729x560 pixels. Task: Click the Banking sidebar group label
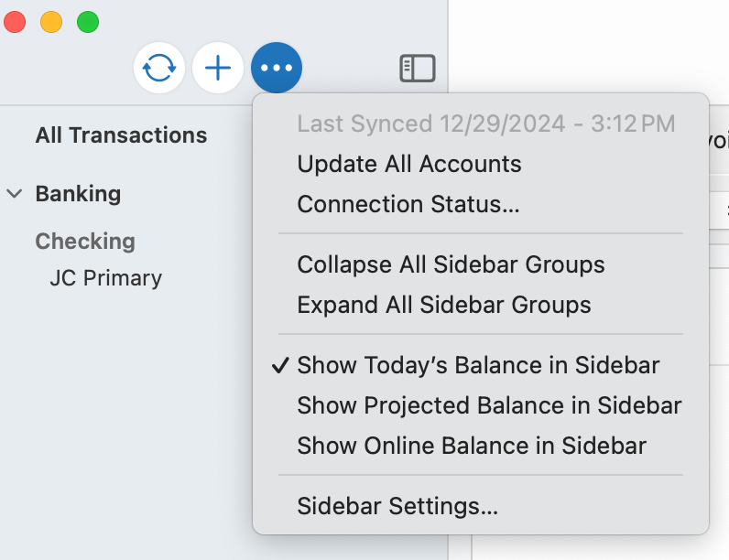[x=78, y=194]
